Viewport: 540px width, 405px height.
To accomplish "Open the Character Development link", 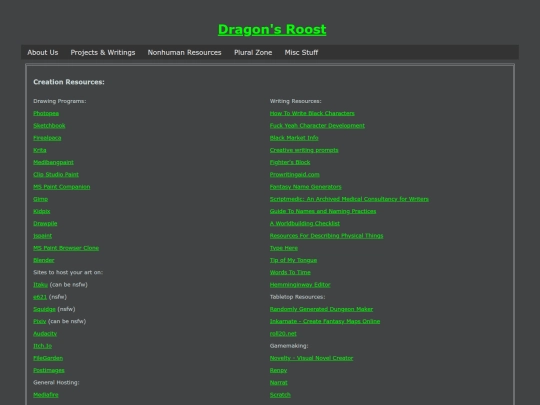I will point(317,125).
